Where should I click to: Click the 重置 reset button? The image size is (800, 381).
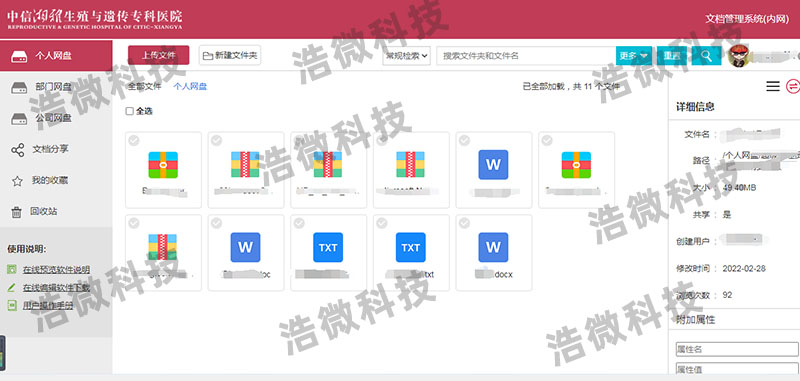671,56
